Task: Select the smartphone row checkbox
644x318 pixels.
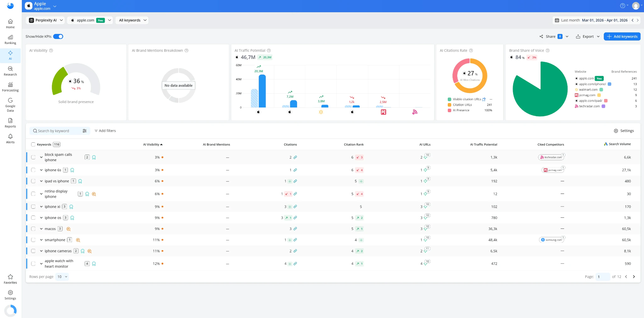Action: (x=33, y=240)
